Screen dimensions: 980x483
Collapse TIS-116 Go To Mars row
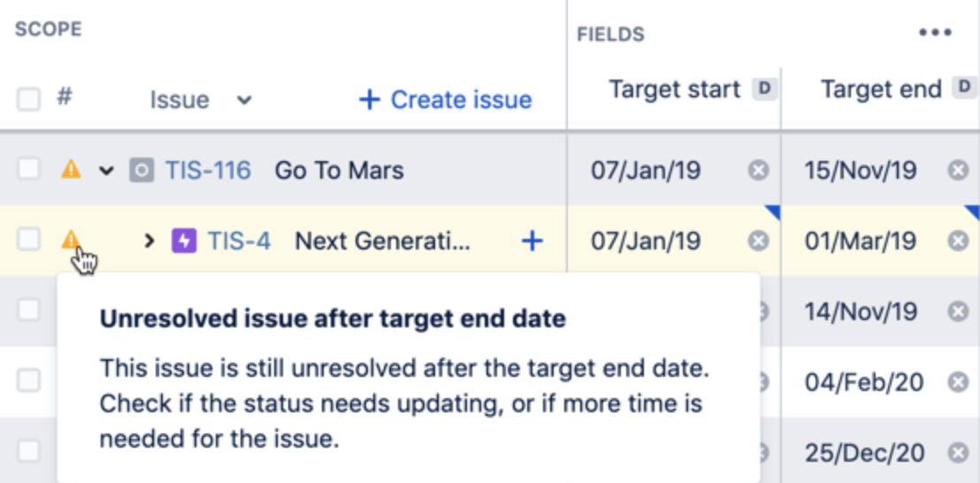(x=107, y=170)
